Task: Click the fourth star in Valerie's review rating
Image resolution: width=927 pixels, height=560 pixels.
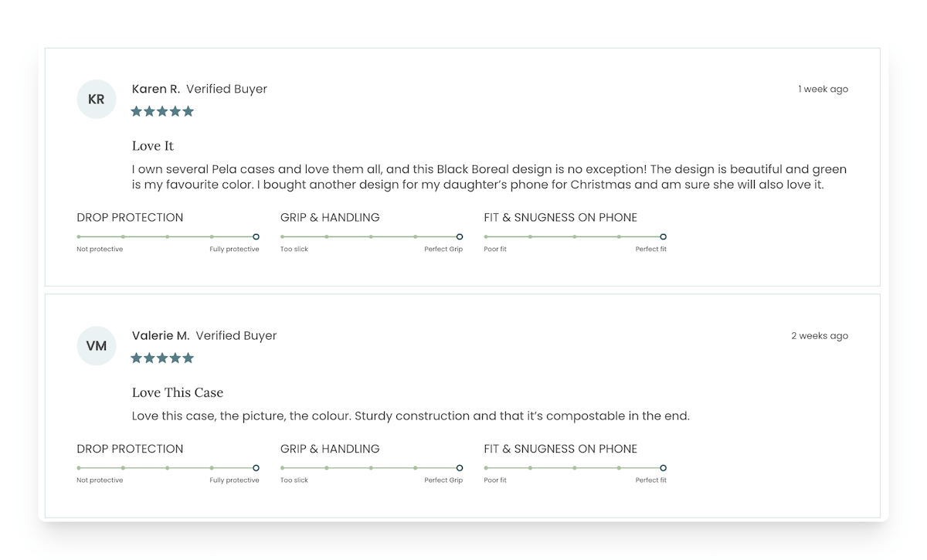Action: click(176, 358)
